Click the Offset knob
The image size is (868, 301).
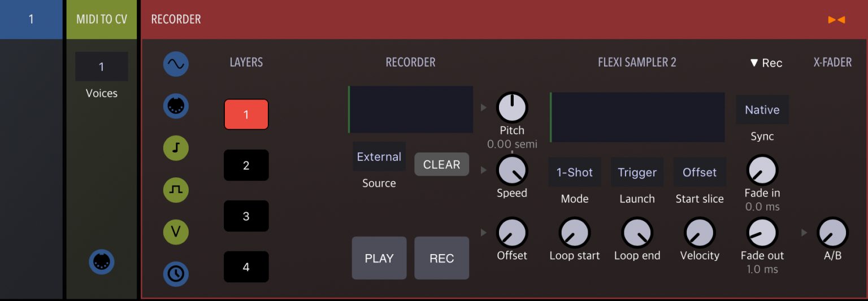click(x=512, y=232)
